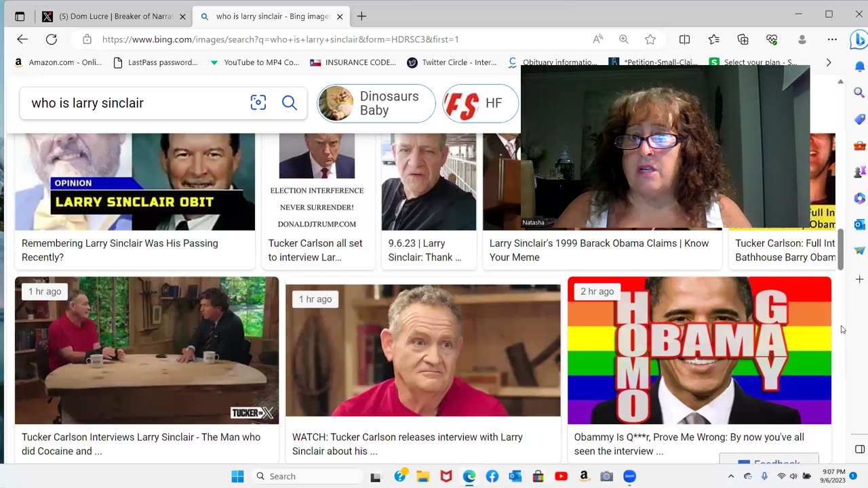Open the Windows Start menu
This screenshot has height=488, width=868.
[237, 476]
